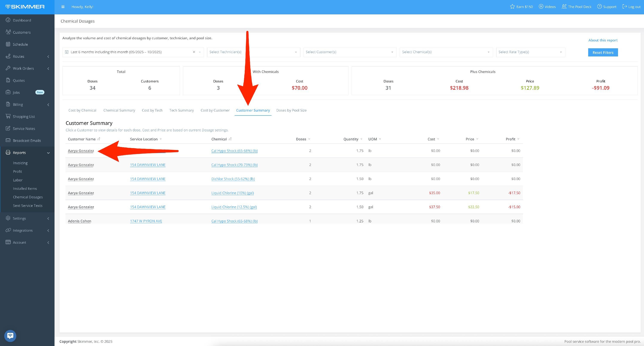Image resolution: width=644 pixels, height=346 pixels.
Task: Open the chat widget bubble icon
Action: tap(10, 335)
